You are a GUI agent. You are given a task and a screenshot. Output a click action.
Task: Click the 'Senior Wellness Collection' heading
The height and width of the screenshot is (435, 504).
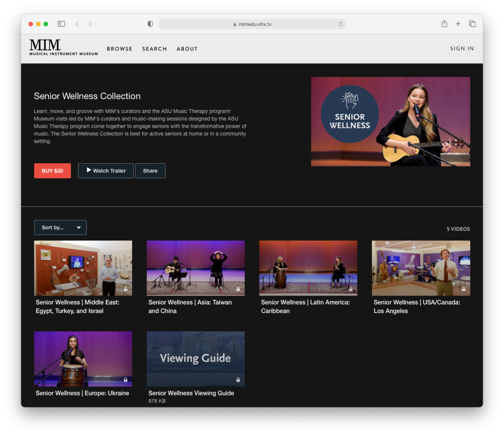(87, 96)
